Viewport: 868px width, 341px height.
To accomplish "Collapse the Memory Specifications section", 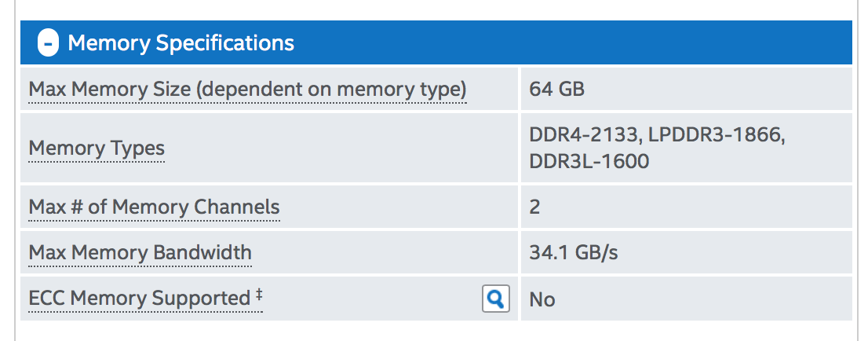I will (x=48, y=42).
